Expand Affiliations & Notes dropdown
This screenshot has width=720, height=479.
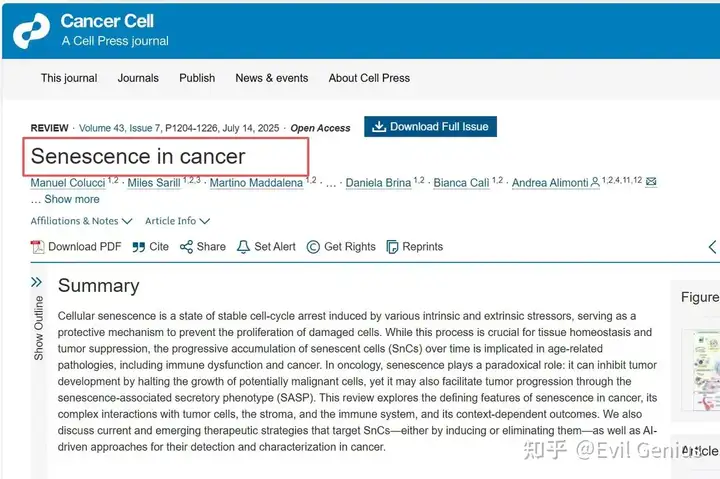[81, 221]
